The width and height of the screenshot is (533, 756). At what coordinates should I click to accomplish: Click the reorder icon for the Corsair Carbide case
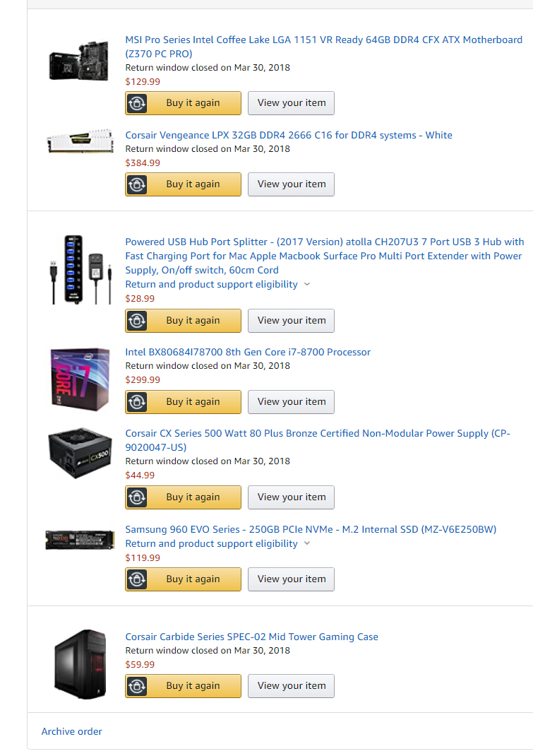tap(137, 685)
